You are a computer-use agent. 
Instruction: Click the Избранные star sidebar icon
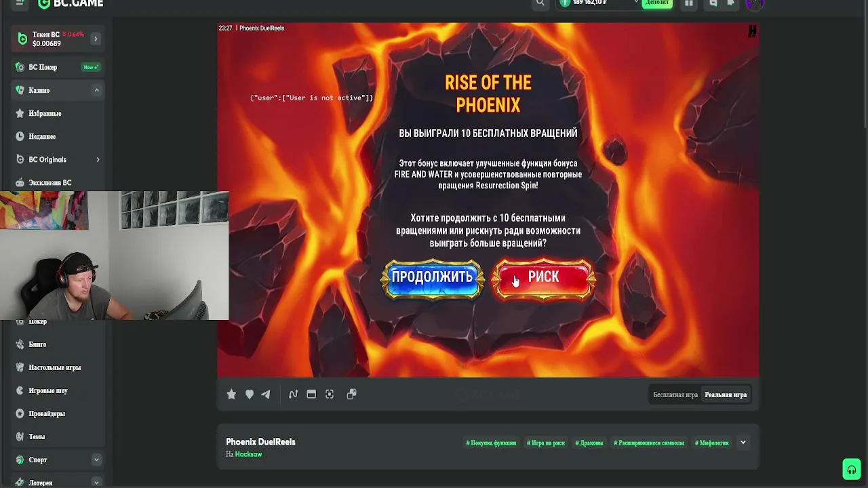point(20,113)
